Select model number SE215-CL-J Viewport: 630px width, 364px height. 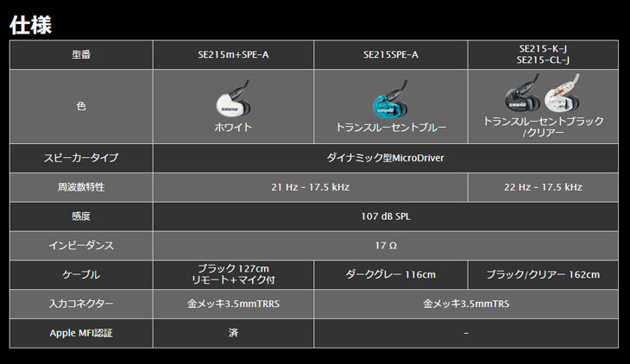pos(543,60)
